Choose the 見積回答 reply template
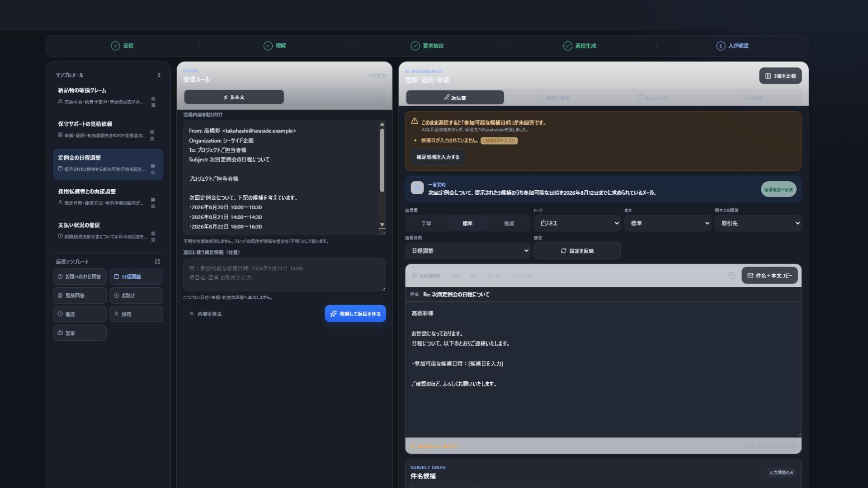The image size is (868, 488). tap(80, 296)
